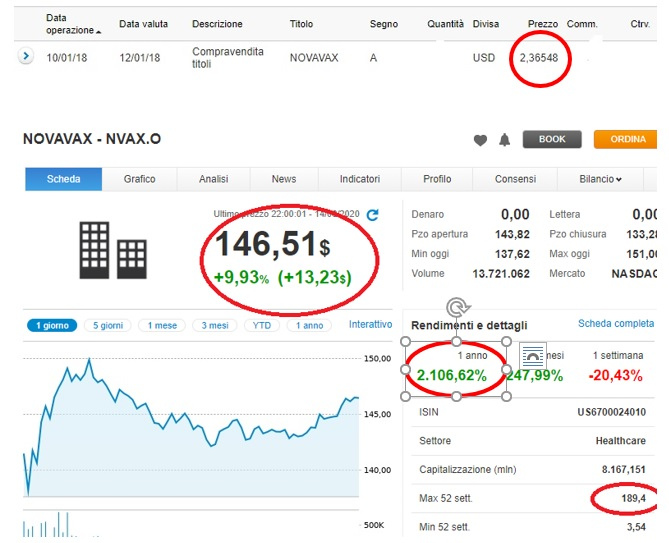Image resolution: width=669 pixels, height=543 pixels.
Task: Open the BOOK button
Action: [x=552, y=139]
